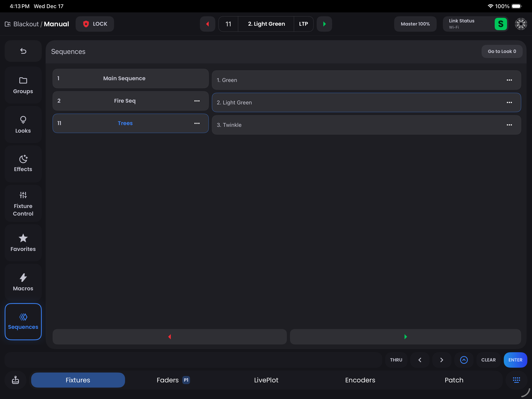Click the undo back arrow icon
The height and width of the screenshot is (399, 532).
point(23,51)
